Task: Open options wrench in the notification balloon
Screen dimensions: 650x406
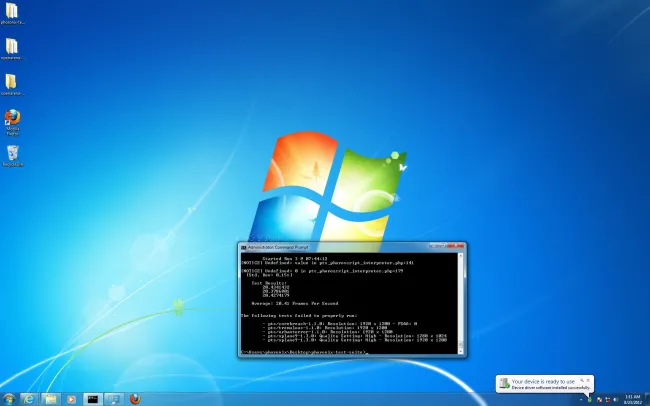Action: (582, 380)
